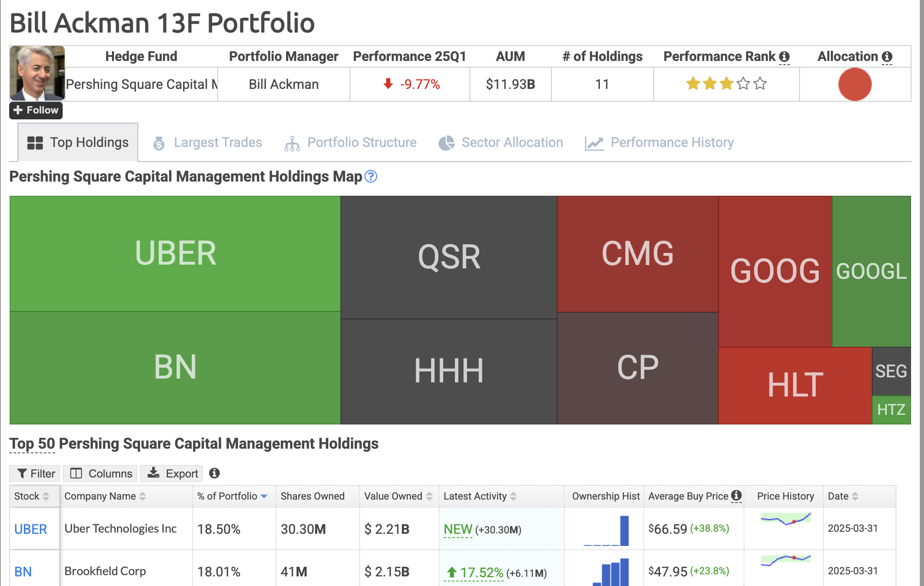Sort by Value Owned column
The height and width of the screenshot is (586, 924).
pyautogui.click(x=399, y=496)
